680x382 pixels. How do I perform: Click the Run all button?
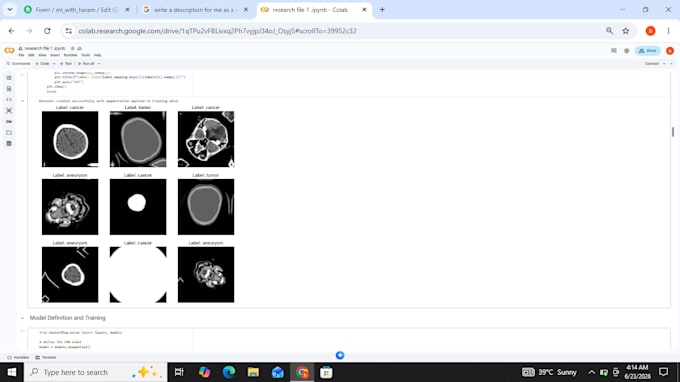pyautogui.click(x=86, y=64)
